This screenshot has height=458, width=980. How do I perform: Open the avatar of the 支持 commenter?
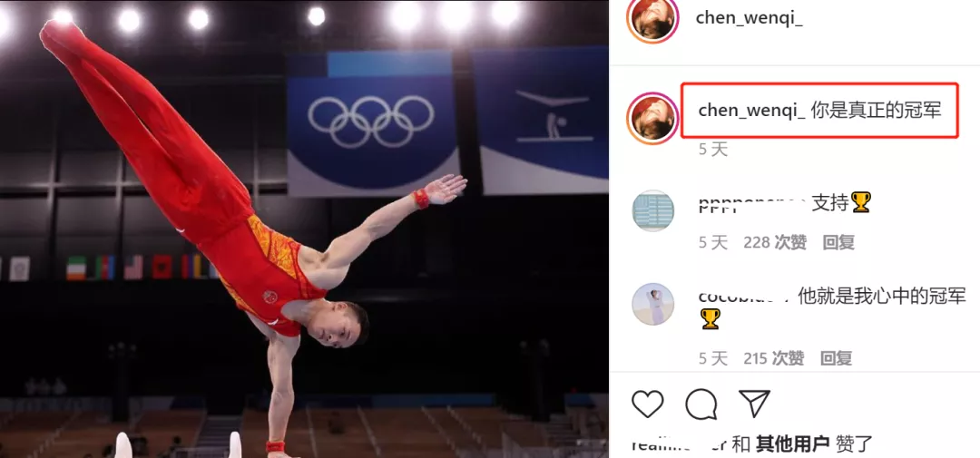click(653, 210)
